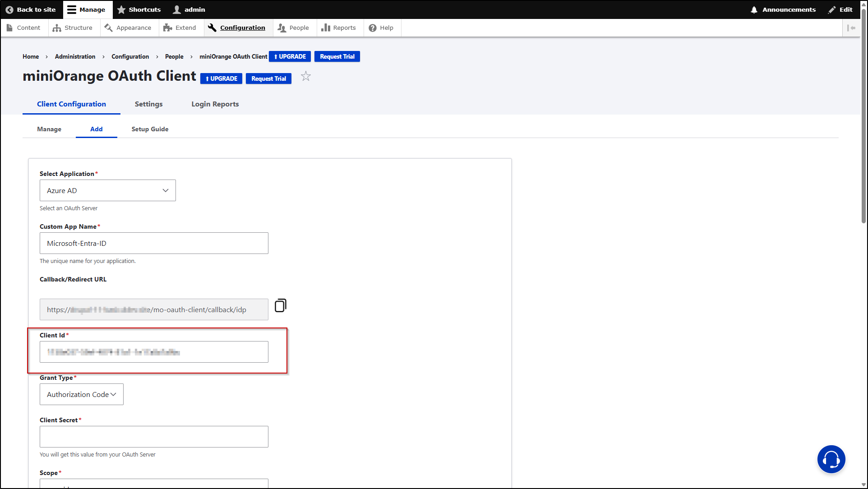Open the Shortcuts toolbar menu
Screen dimensions: 868x489
[x=139, y=9]
